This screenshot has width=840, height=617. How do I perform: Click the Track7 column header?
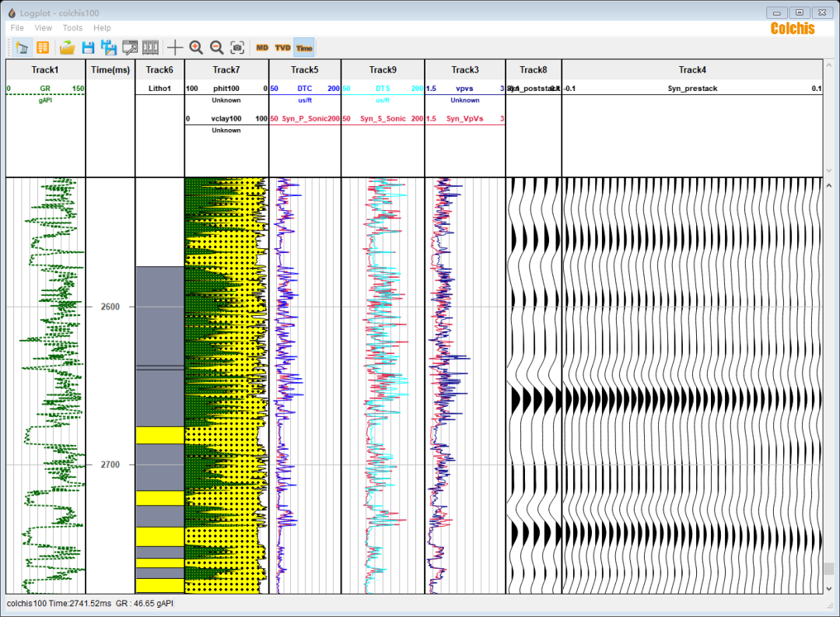point(226,70)
